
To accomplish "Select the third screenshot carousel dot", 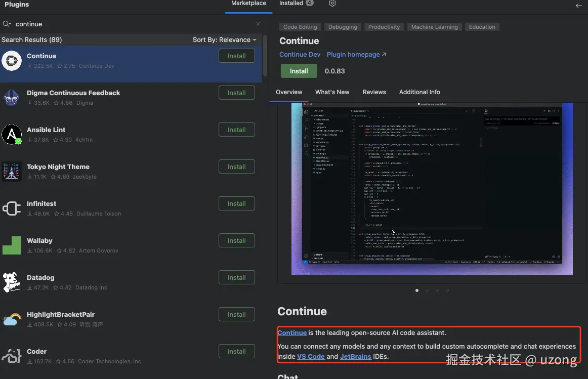I will pos(437,290).
